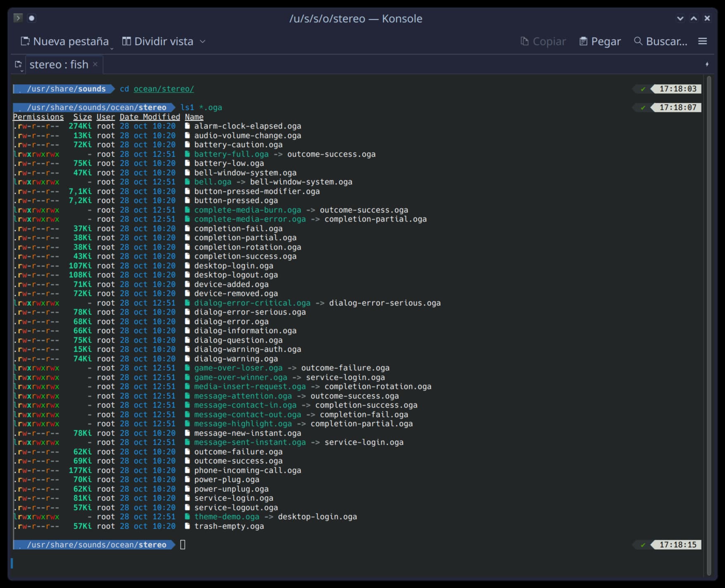Expand the Nueva pestaña dropdown arrow
The image size is (725, 588).
coord(112,49)
